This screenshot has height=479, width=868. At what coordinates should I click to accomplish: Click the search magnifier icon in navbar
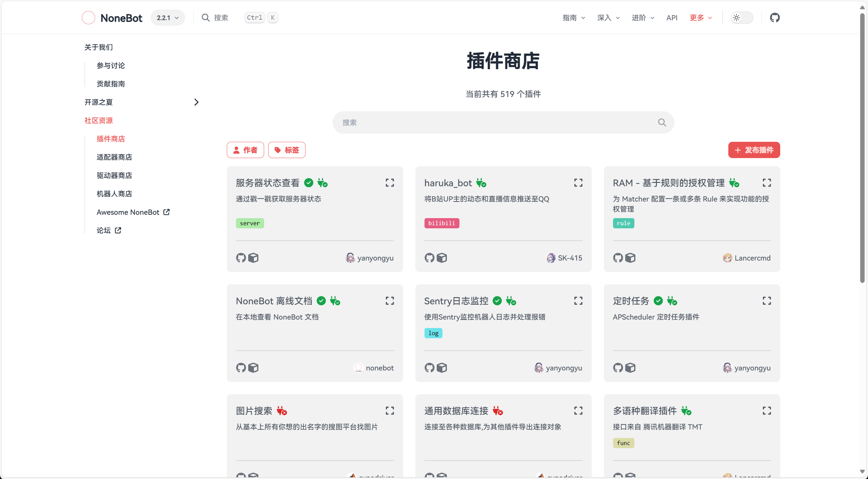tap(205, 18)
